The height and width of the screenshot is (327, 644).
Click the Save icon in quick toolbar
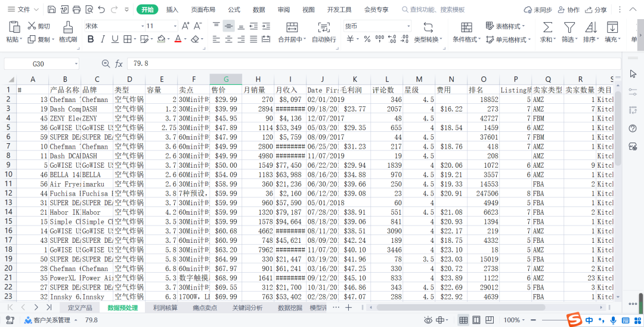[52, 10]
